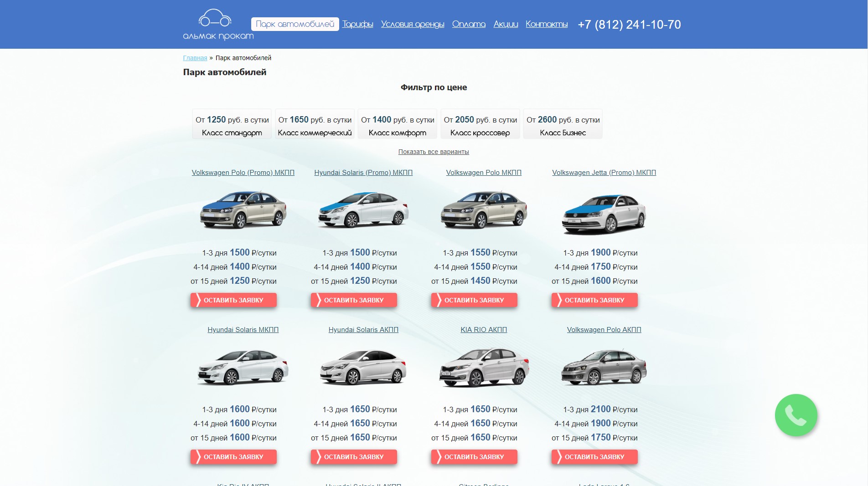
Task: Open Volkswagen Jetta (Promo) МКПП link
Action: click(604, 173)
